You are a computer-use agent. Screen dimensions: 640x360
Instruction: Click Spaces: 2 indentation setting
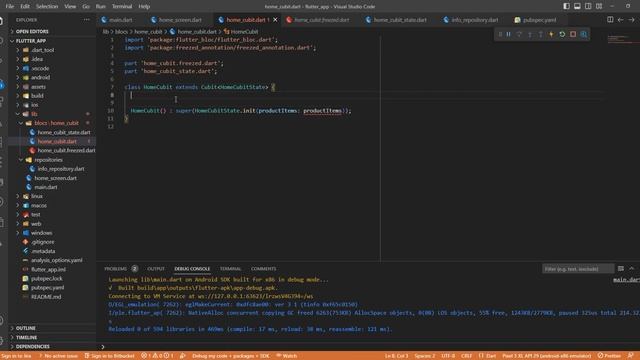pos(424,356)
